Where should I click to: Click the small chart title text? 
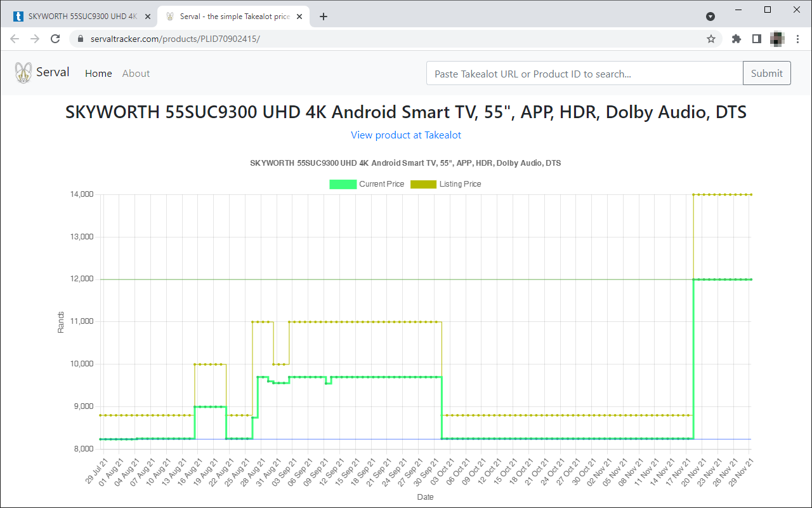pyautogui.click(x=405, y=163)
